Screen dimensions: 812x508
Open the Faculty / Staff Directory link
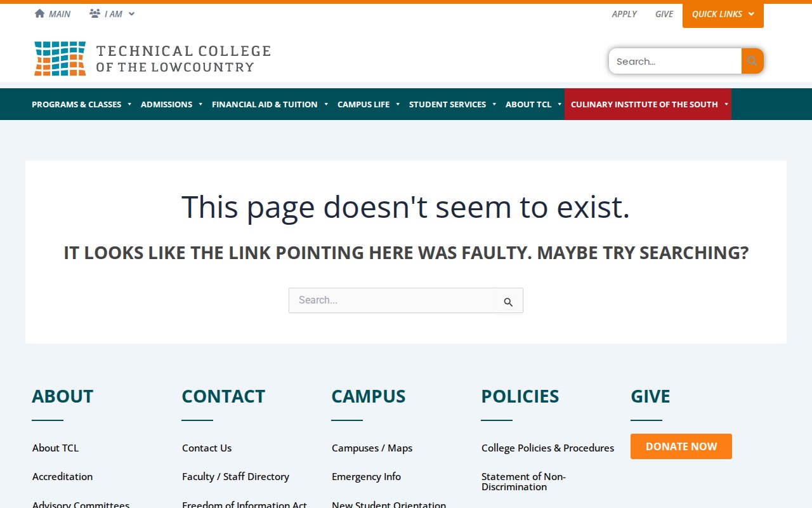coord(235,476)
